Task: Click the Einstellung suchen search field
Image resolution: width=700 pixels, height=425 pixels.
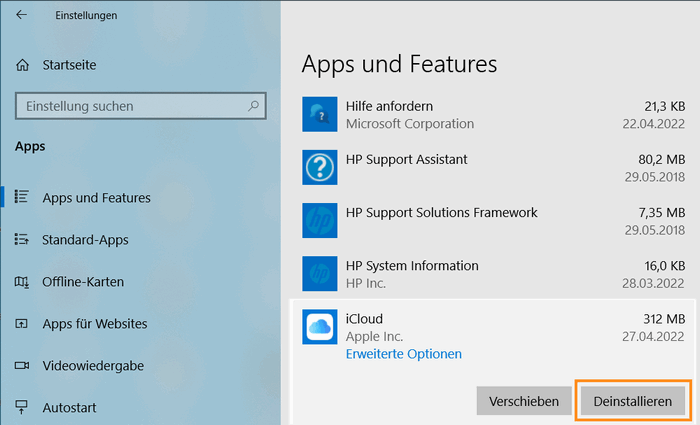Action: coord(141,106)
